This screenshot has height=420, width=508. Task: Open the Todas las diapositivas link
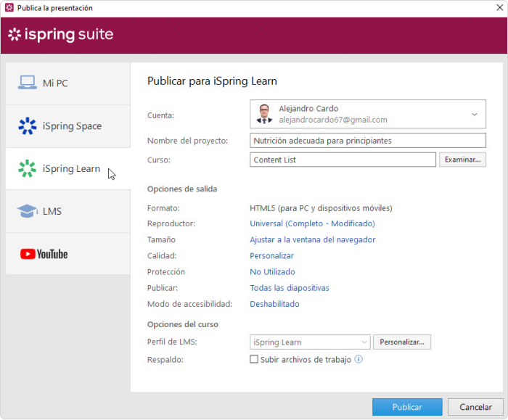tap(290, 288)
